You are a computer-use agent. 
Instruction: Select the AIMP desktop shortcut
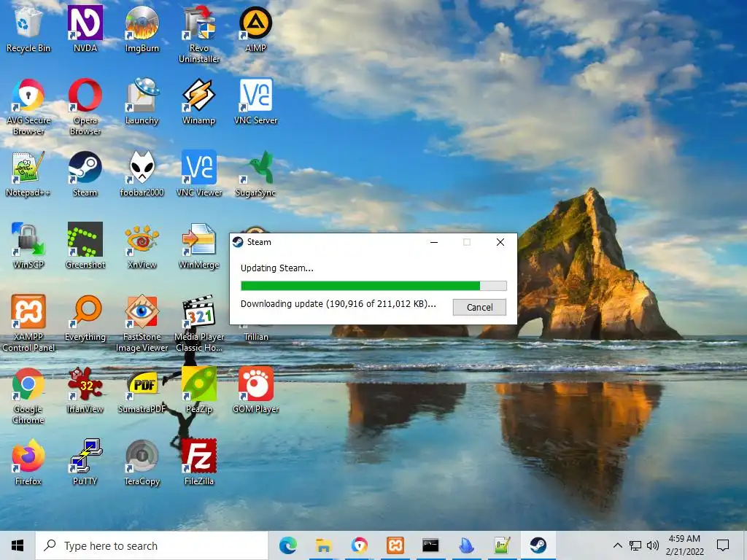(x=256, y=28)
